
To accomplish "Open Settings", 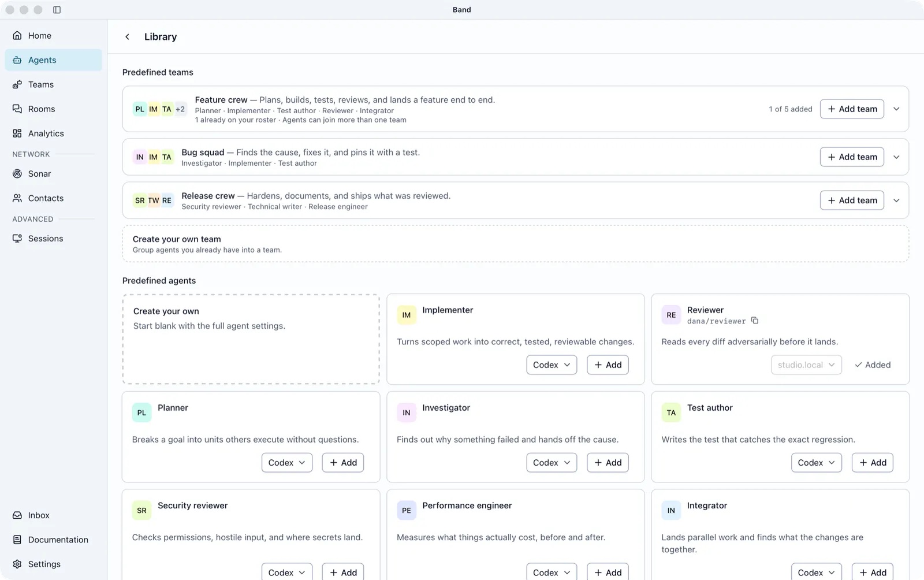I will pyautogui.click(x=53, y=564).
